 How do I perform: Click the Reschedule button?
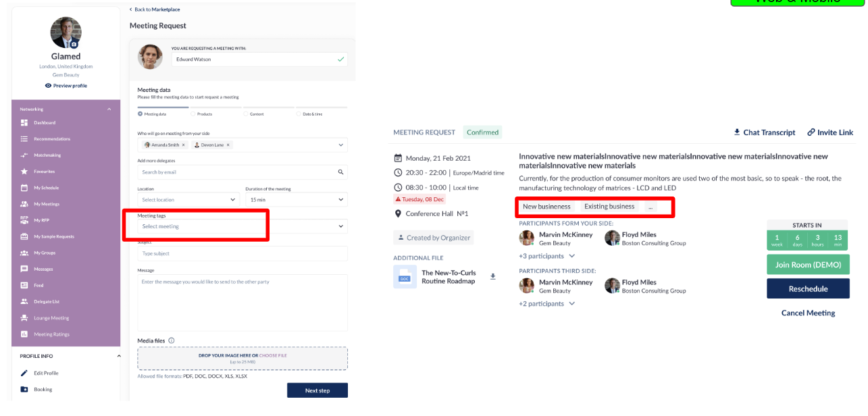pyautogui.click(x=808, y=288)
